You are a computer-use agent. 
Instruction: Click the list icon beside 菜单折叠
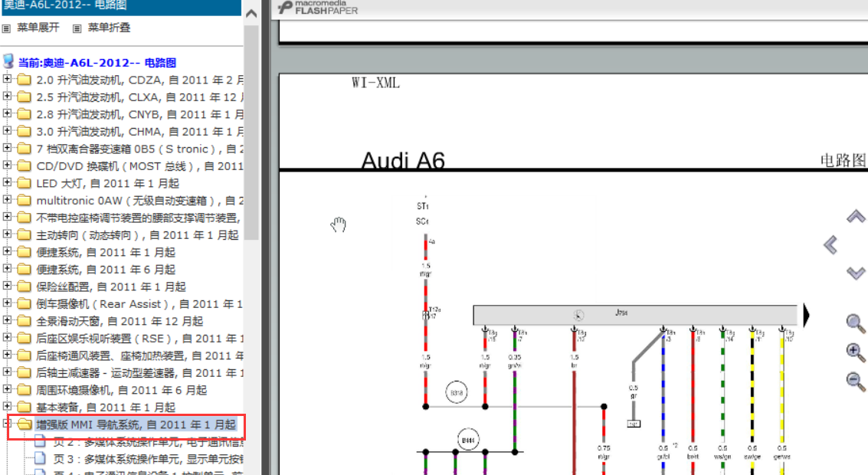[x=77, y=28]
